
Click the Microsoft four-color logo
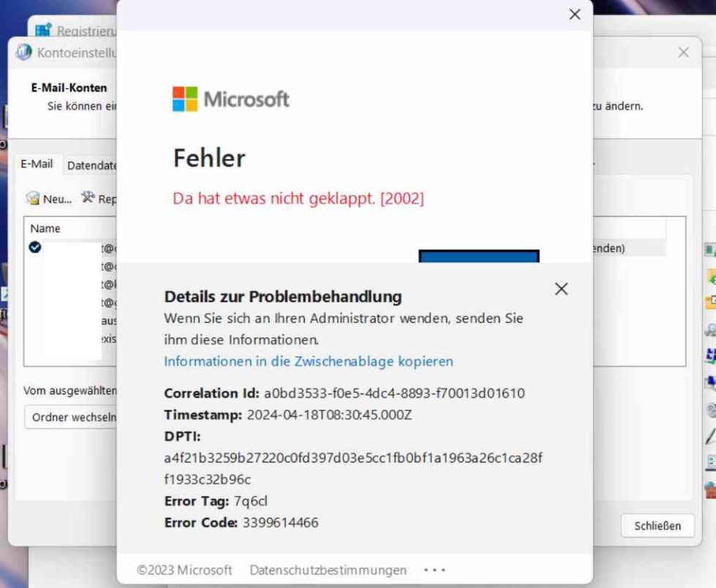[x=185, y=99]
